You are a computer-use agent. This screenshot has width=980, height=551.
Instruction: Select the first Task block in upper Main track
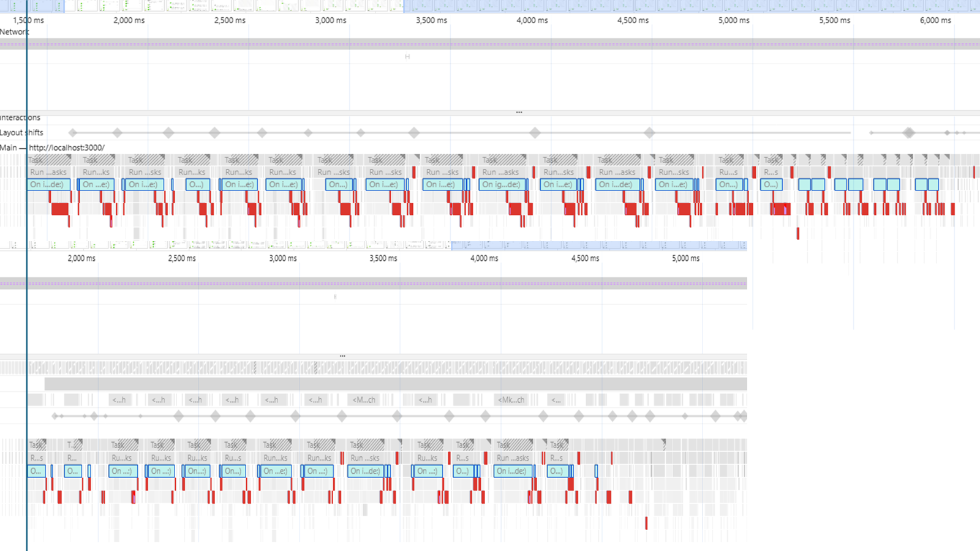click(50, 160)
